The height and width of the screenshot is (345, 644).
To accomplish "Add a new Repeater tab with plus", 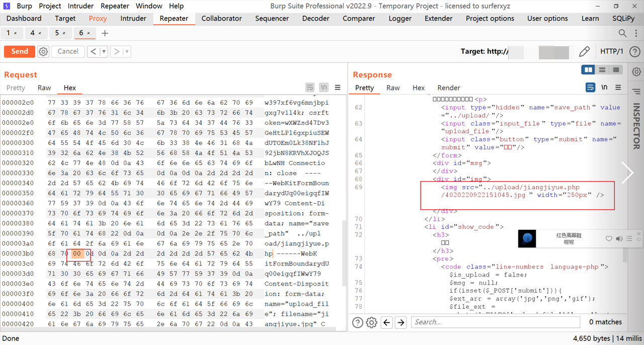I will pos(105,33).
